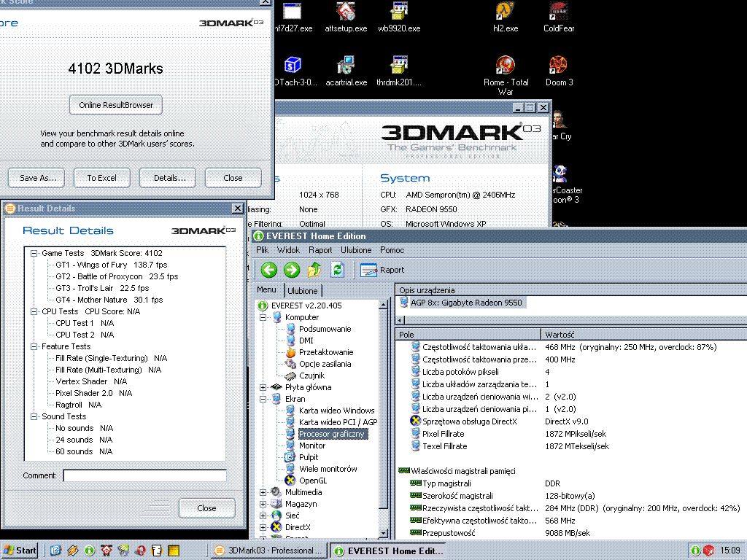This screenshot has height=560, width=747.
Task: Switch to the Menu tab in EVEREST
Action: click(266, 289)
